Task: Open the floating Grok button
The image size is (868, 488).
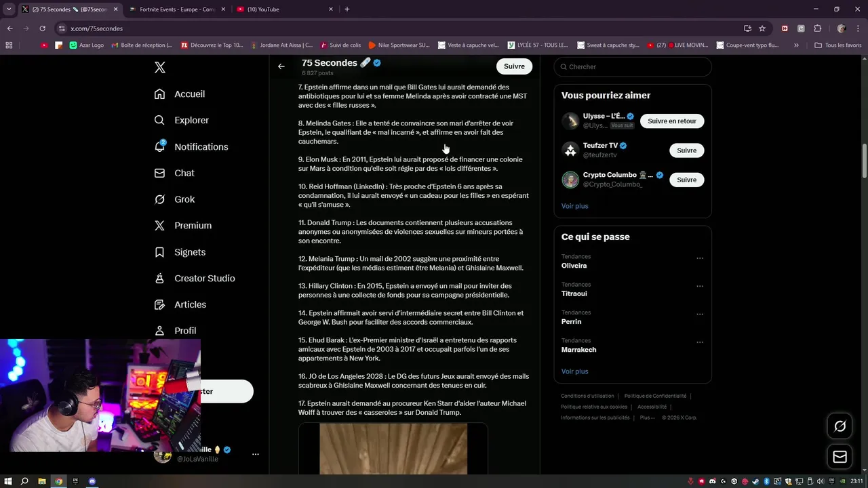Action: pyautogui.click(x=840, y=426)
